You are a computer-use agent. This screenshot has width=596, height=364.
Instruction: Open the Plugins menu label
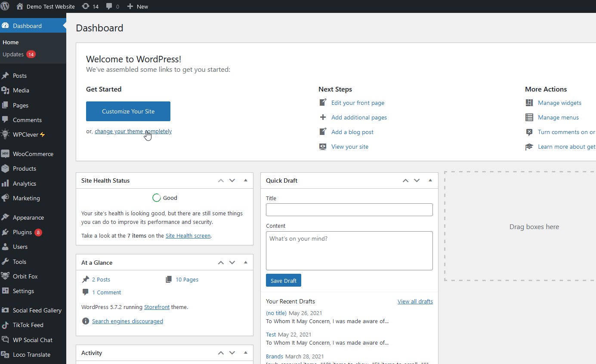click(x=22, y=232)
